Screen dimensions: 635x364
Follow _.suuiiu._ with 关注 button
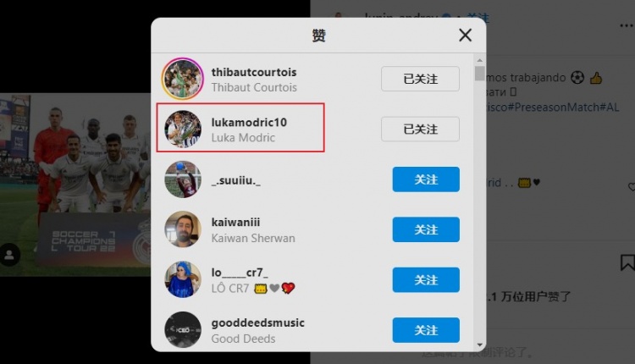coord(426,179)
